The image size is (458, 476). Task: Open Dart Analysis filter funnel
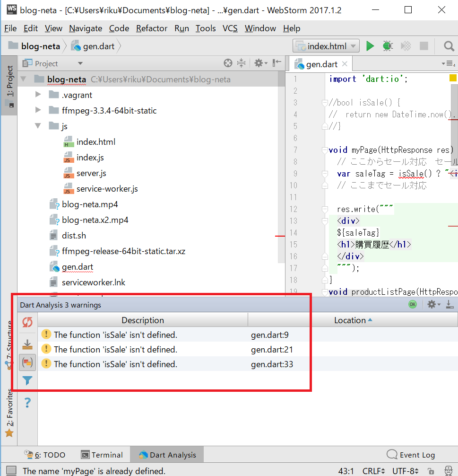point(27,380)
